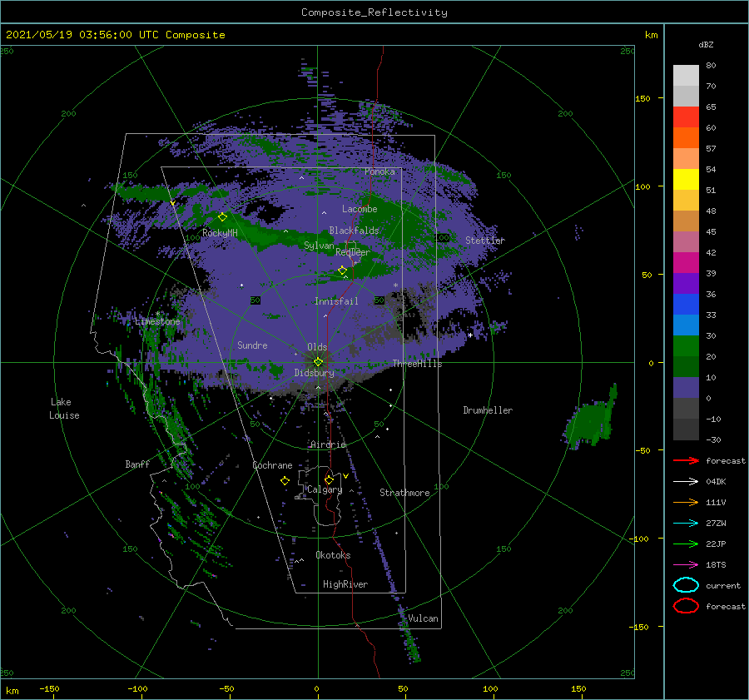Click the yellow diamond marker below Cochrane
This screenshot has height=700, width=749.
[x=285, y=481]
